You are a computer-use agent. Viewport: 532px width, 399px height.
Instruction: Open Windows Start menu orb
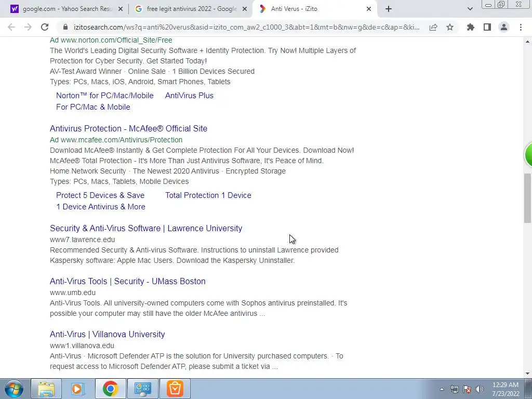click(x=14, y=389)
